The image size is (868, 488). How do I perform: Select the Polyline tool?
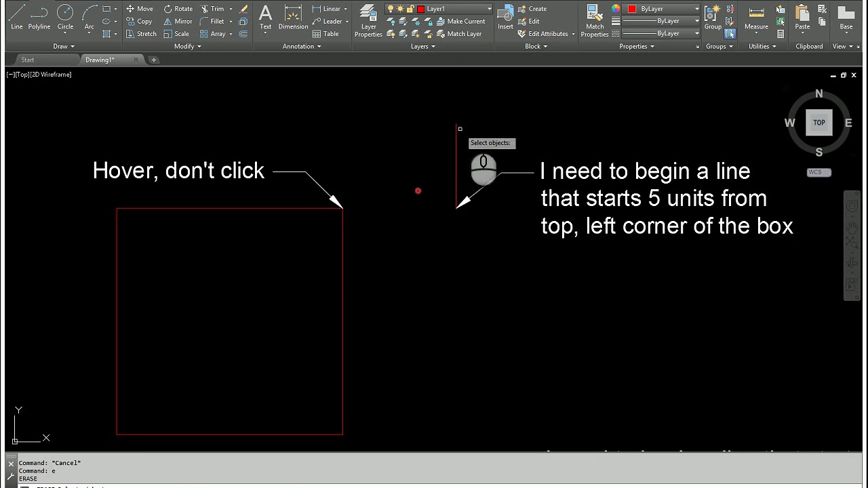39,17
